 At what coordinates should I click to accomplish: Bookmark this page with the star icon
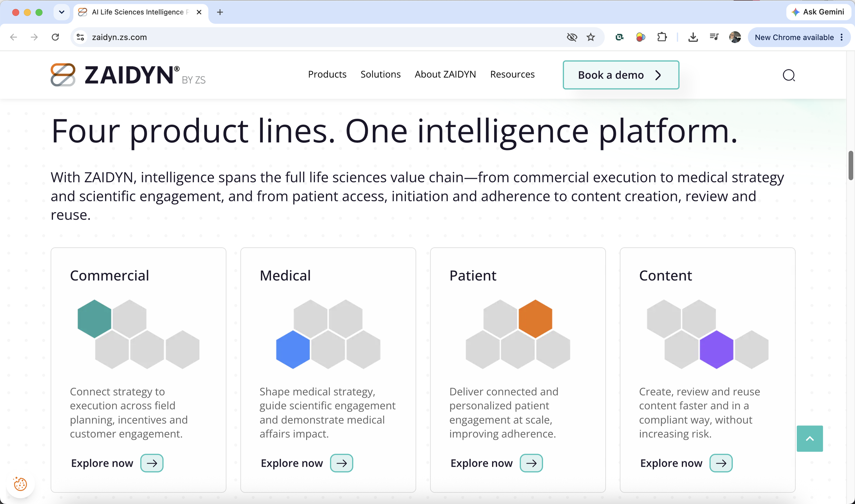[591, 37]
